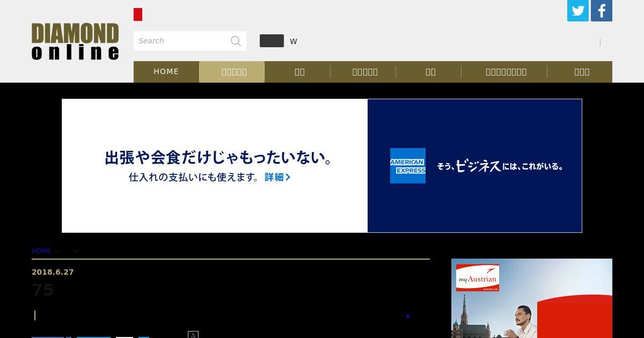The image size is (644, 338).
Task: Open the Twitter share icon
Action: pyautogui.click(x=578, y=11)
